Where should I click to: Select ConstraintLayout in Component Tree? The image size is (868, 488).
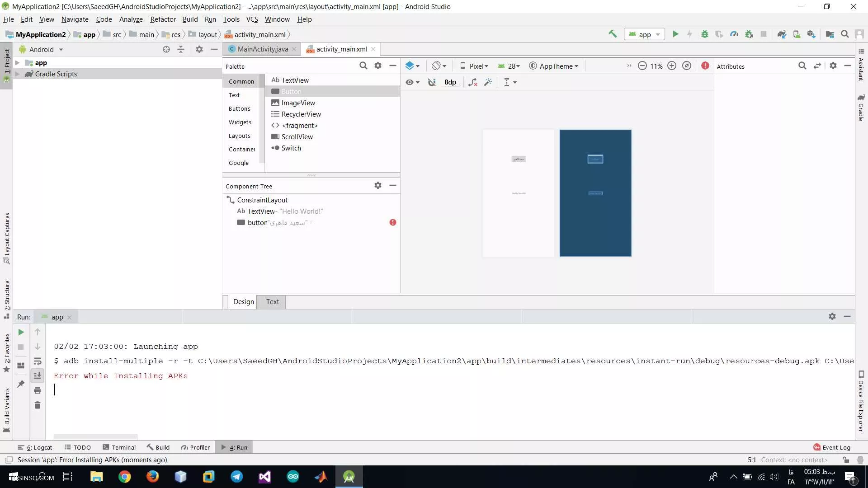262,200
